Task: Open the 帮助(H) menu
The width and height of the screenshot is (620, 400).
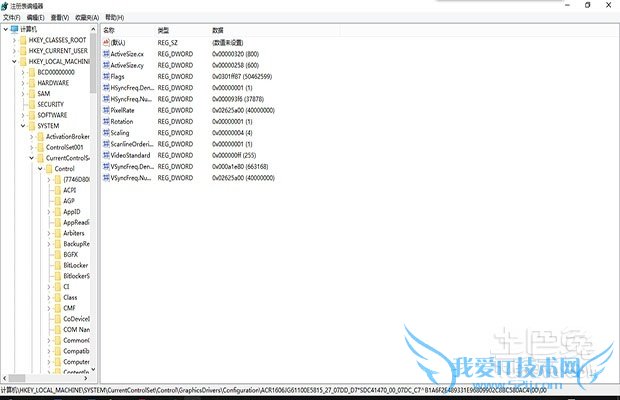Action: coord(115,17)
